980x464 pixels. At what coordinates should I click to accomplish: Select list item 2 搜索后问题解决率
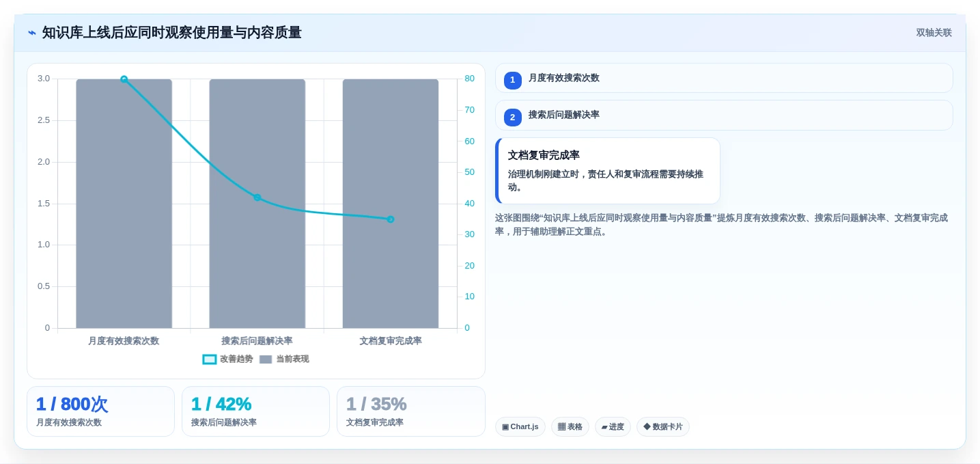tap(724, 115)
